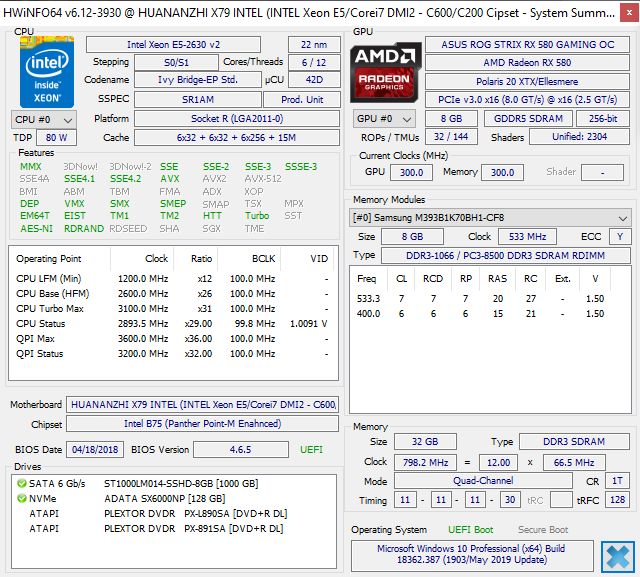Click the 22 nm process field

[x=314, y=44]
